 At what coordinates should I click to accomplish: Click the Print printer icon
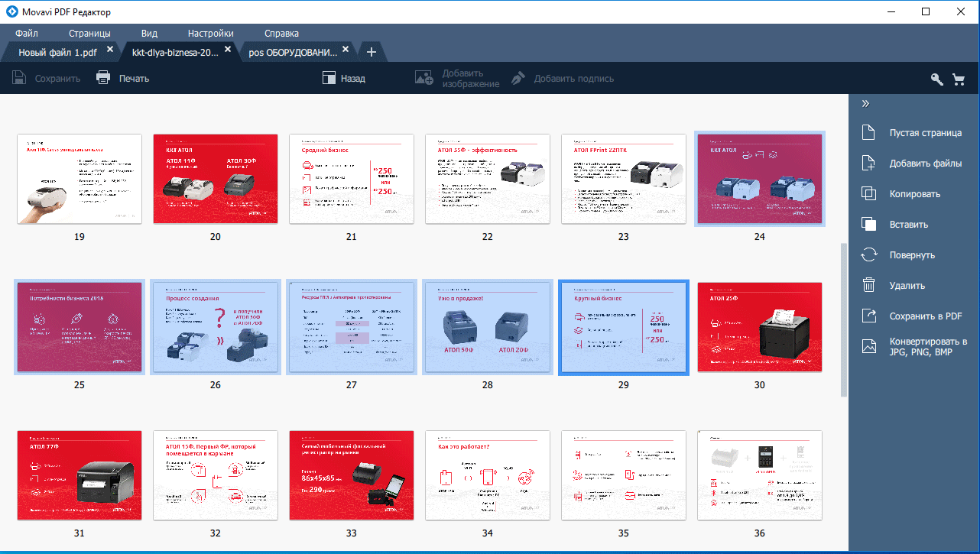click(103, 78)
